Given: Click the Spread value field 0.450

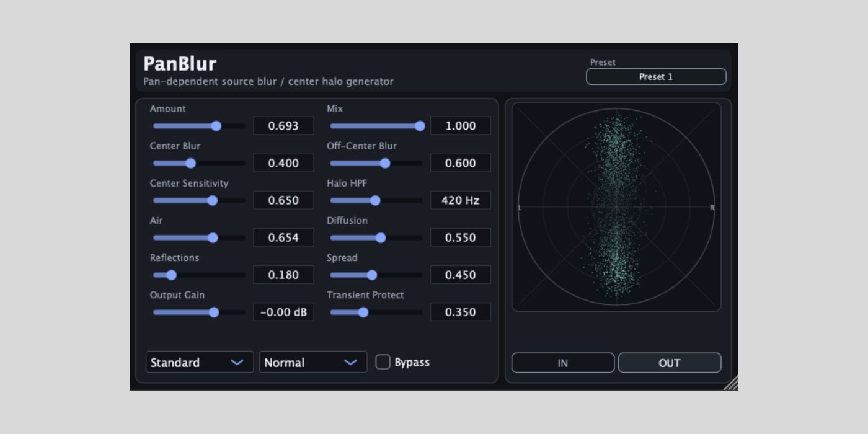Looking at the screenshot, I should (x=461, y=275).
